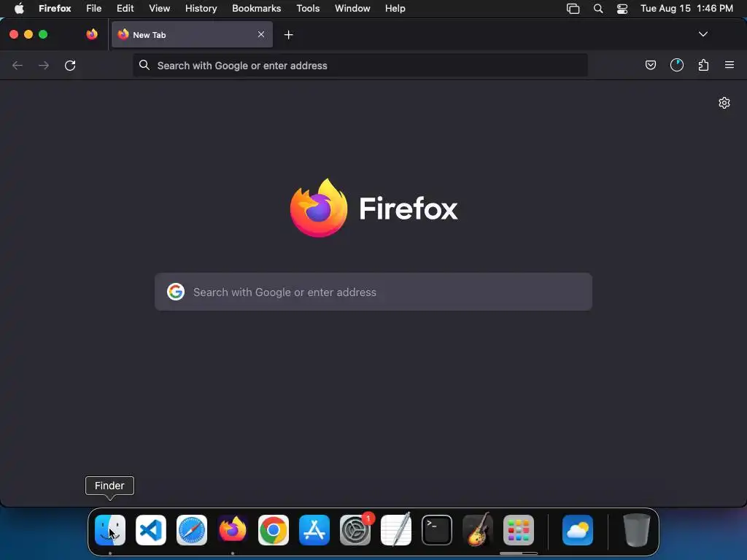Open the Window menu
The image size is (747, 560).
[x=352, y=9]
